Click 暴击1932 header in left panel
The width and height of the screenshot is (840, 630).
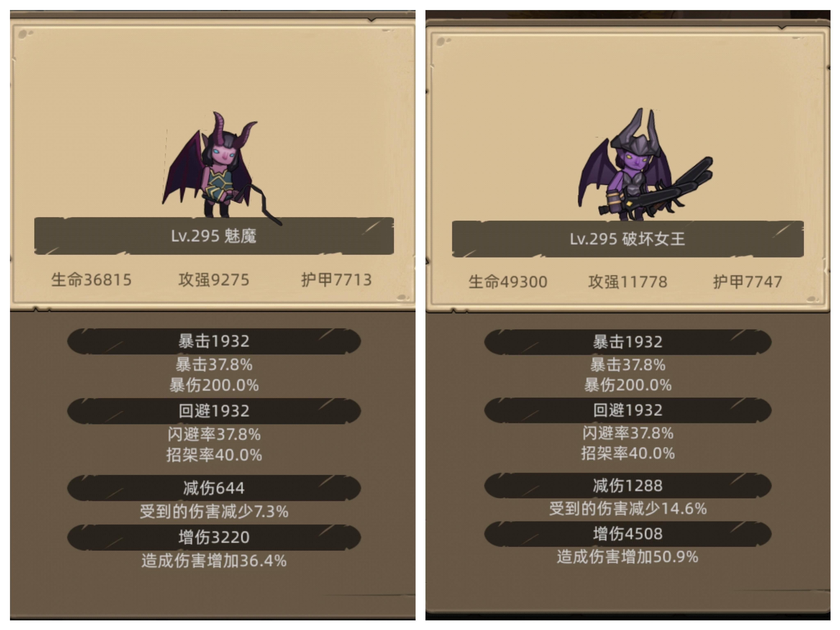coord(214,341)
